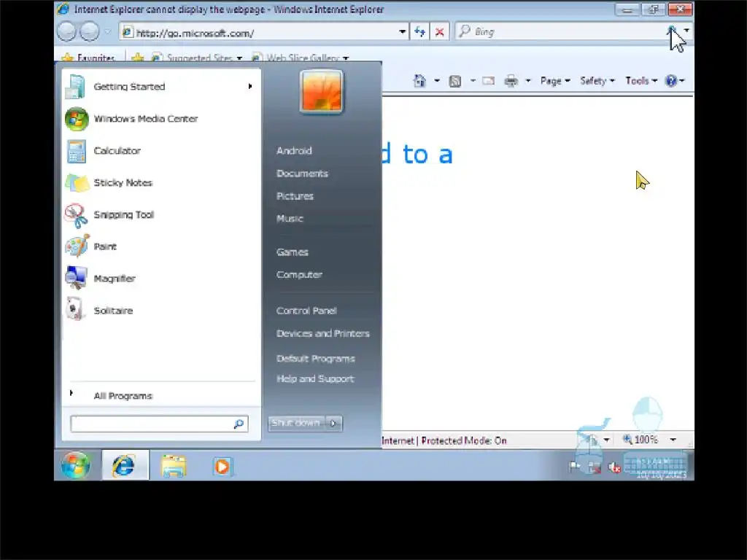Open Devices and Printers
747x560 pixels.
point(323,333)
